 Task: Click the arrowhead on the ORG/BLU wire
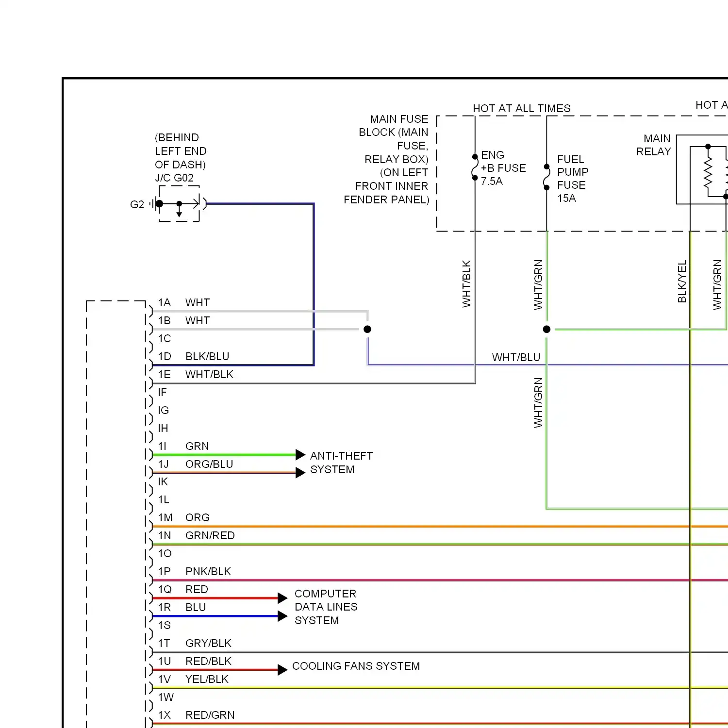pyautogui.click(x=300, y=473)
